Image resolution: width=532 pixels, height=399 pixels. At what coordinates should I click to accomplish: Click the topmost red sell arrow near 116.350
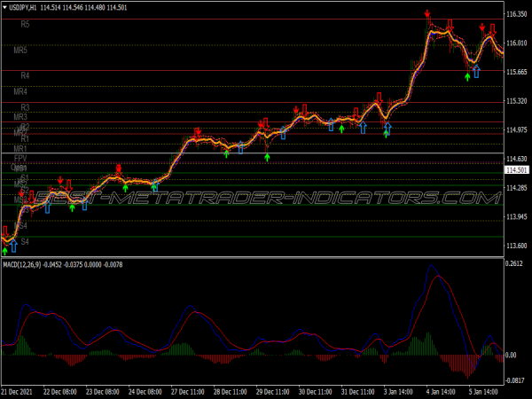pyautogui.click(x=428, y=15)
